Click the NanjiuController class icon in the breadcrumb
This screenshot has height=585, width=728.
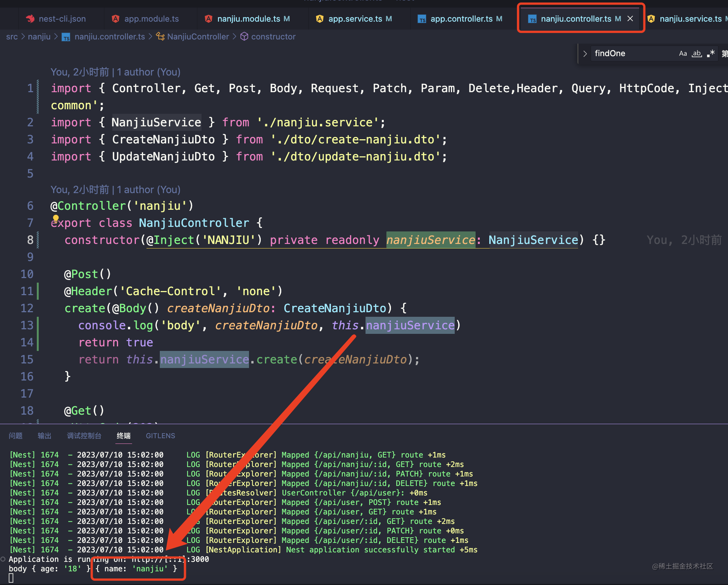(160, 36)
